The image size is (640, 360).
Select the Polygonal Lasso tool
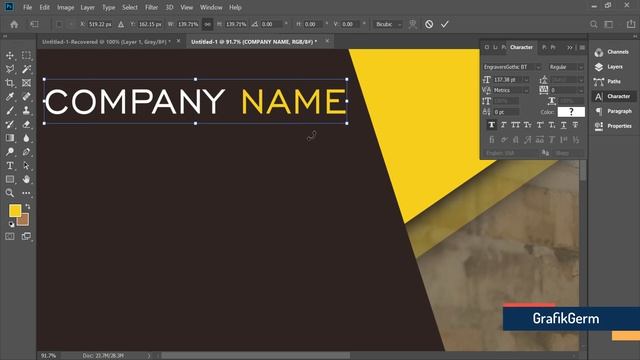(10, 69)
